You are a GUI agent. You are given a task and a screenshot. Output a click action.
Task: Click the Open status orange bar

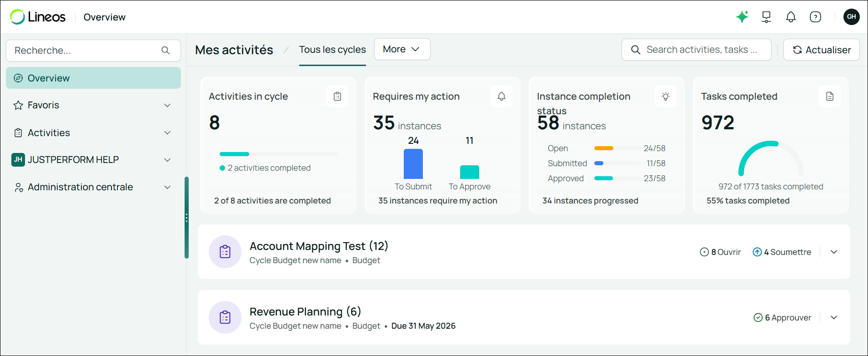click(x=604, y=148)
